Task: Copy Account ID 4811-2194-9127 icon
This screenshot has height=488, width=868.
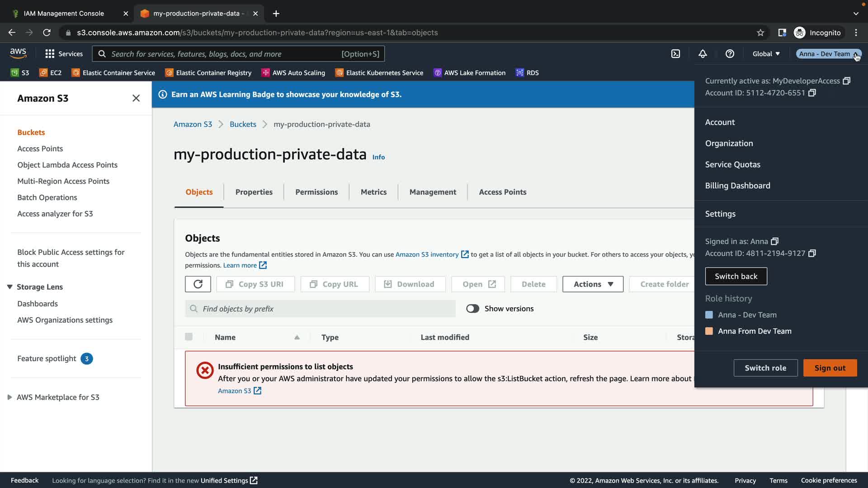Action: 812,253
